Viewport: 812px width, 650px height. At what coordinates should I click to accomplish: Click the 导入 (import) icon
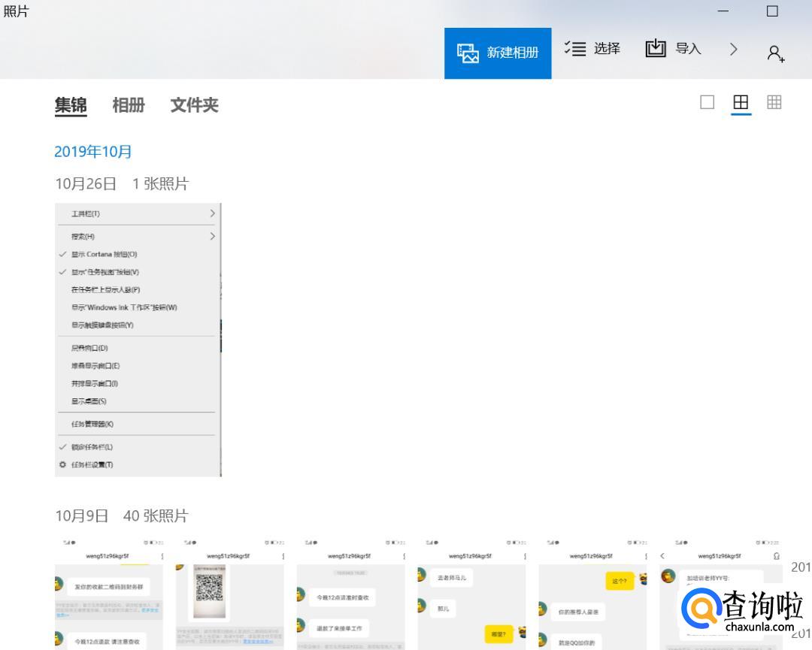(x=656, y=49)
